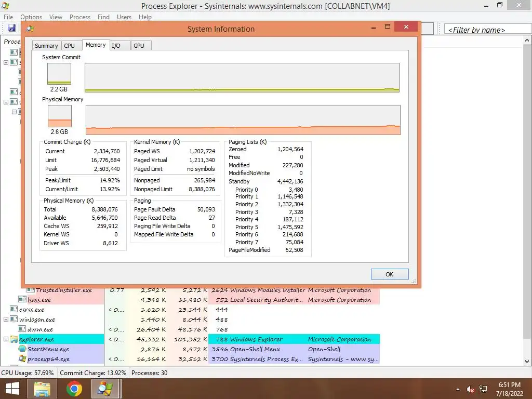The width and height of the screenshot is (532, 399).
Task: Open the File menu
Action: 8,17
